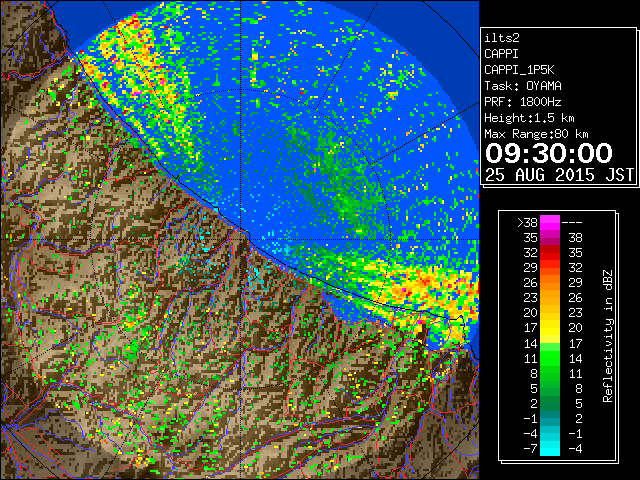Pick the cyan -7 to -4 dBZ swatch
640x480 pixels.
(550, 449)
